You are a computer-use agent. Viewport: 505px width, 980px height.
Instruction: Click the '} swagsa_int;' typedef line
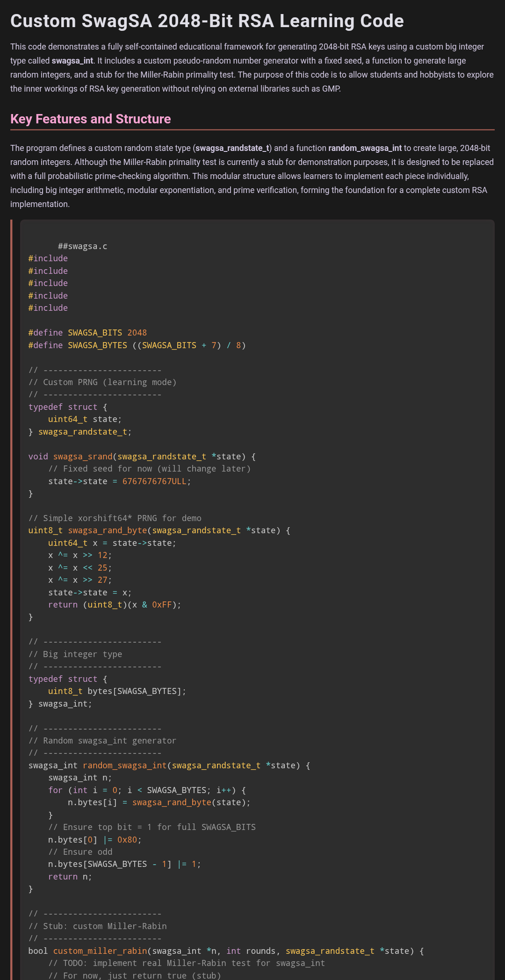point(60,704)
